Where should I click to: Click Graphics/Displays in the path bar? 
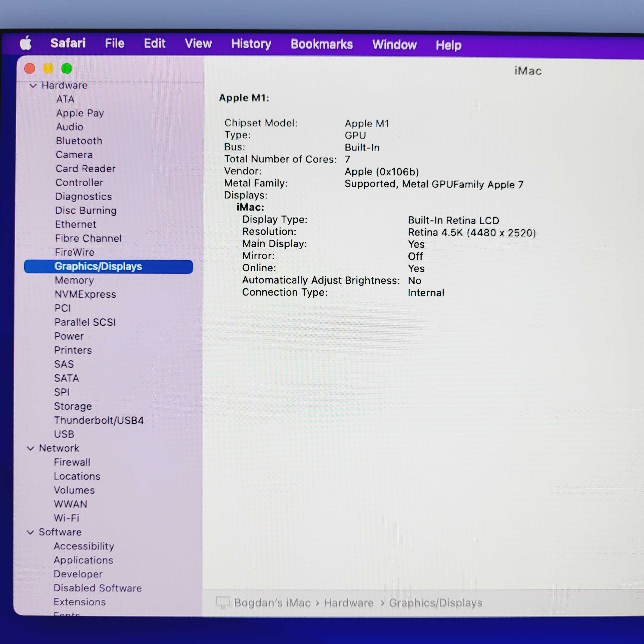436,603
